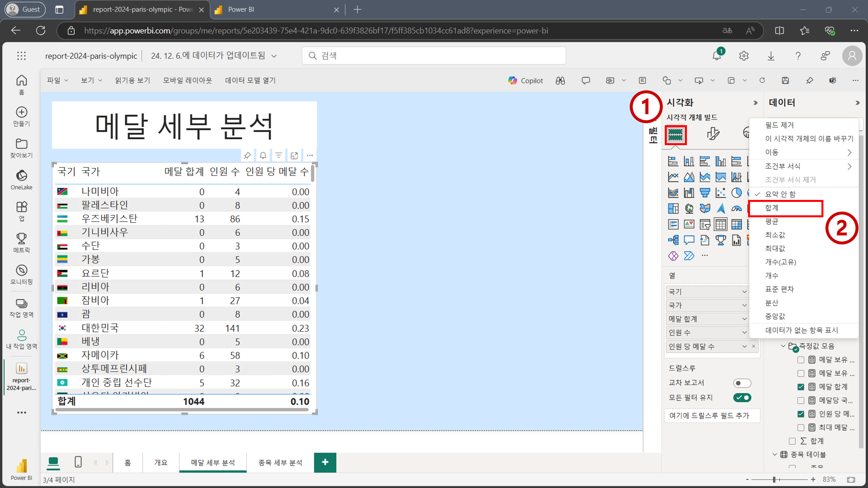Open OneLake in left navigation
The image size is (868, 488).
point(22,180)
